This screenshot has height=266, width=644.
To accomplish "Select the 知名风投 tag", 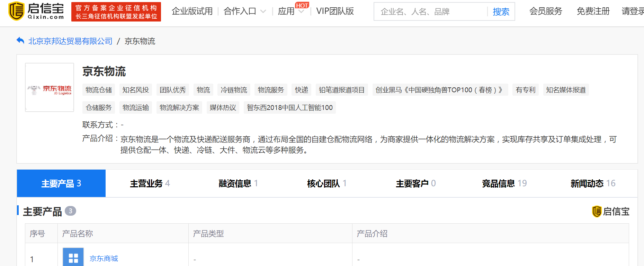I will (136, 90).
